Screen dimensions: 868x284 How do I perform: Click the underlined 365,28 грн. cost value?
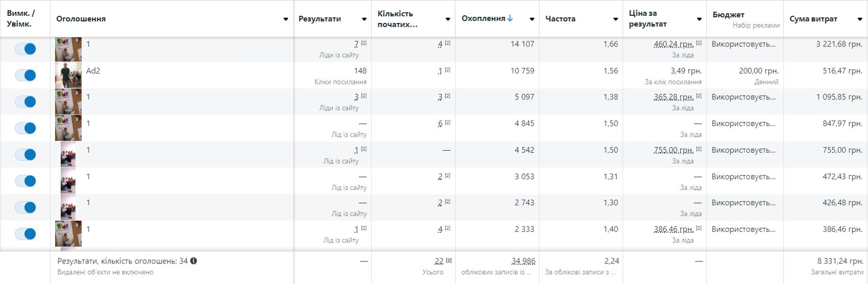pyautogui.click(x=673, y=97)
